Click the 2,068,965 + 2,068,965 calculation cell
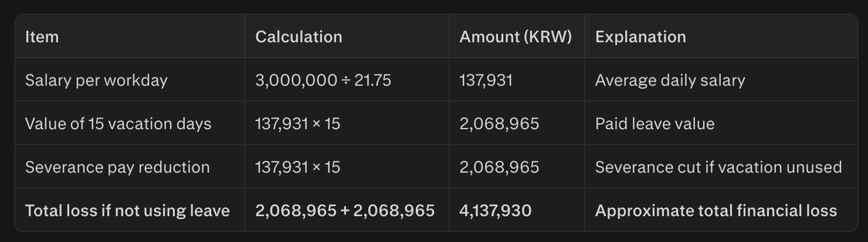The image size is (868, 242). (x=345, y=210)
